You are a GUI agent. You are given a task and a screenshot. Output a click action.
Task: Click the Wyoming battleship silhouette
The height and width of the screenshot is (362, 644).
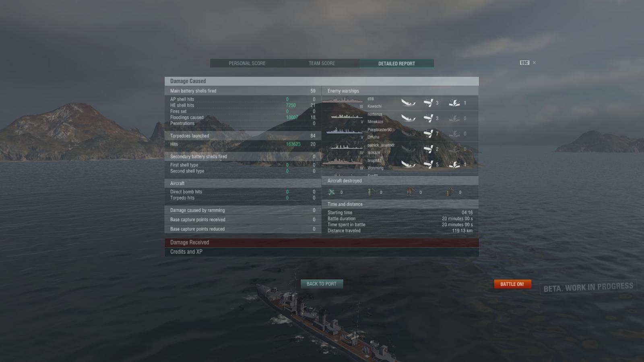(x=343, y=162)
